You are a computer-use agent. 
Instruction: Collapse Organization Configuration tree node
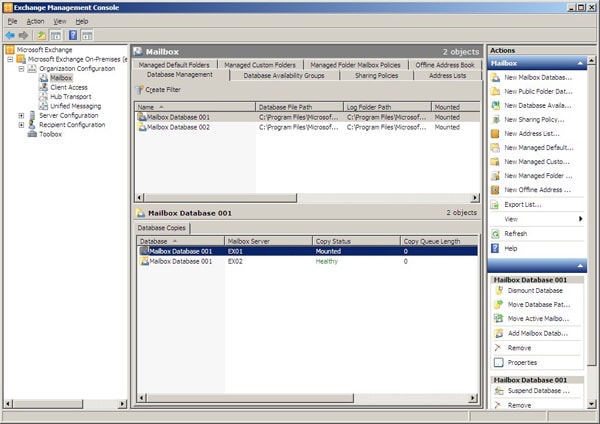click(21, 69)
